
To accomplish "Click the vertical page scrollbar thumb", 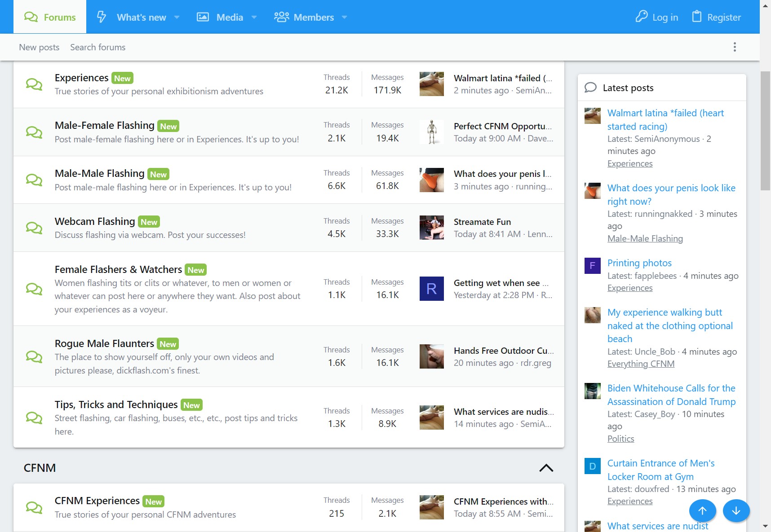I will pyautogui.click(x=765, y=130).
